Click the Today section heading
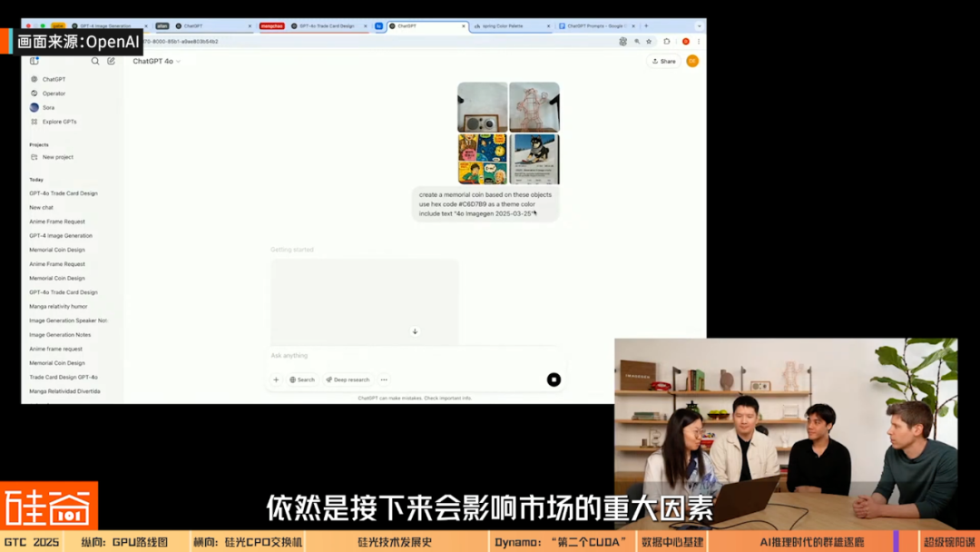The image size is (980, 552). [x=36, y=180]
